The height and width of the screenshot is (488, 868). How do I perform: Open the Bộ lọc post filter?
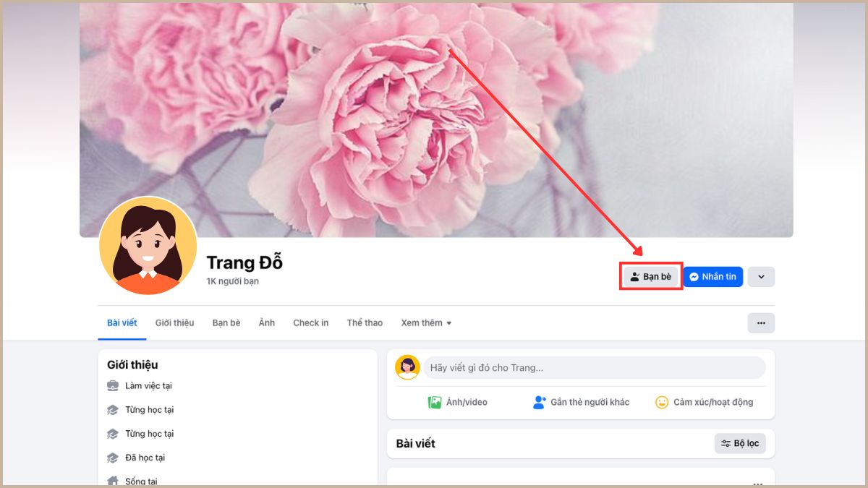coord(740,443)
